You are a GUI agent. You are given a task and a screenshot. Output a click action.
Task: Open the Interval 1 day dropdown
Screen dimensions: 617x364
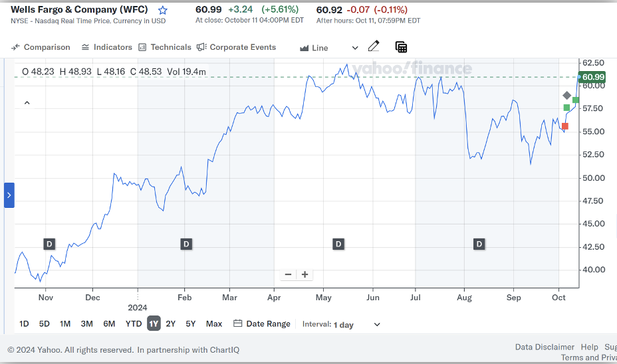[x=341, y=324]
